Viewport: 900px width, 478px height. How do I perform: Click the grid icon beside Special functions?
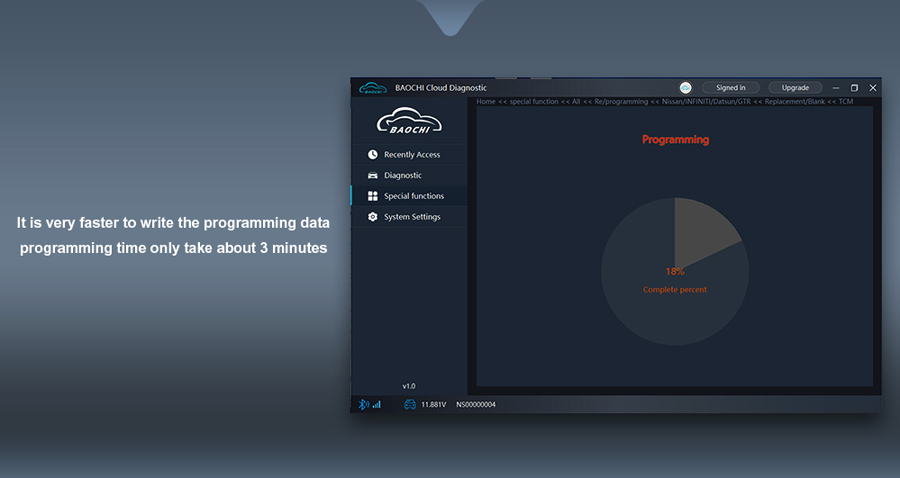[373, 196]
